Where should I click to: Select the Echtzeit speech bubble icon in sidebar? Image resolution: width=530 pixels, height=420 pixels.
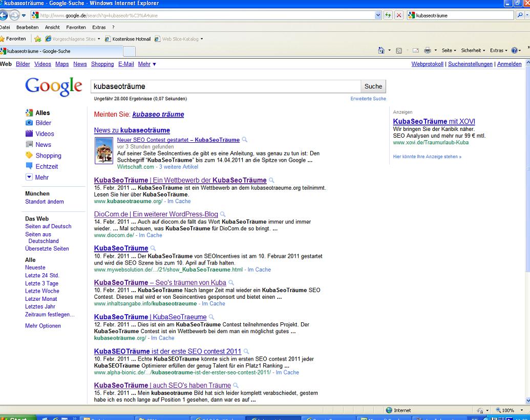point(29,166)
